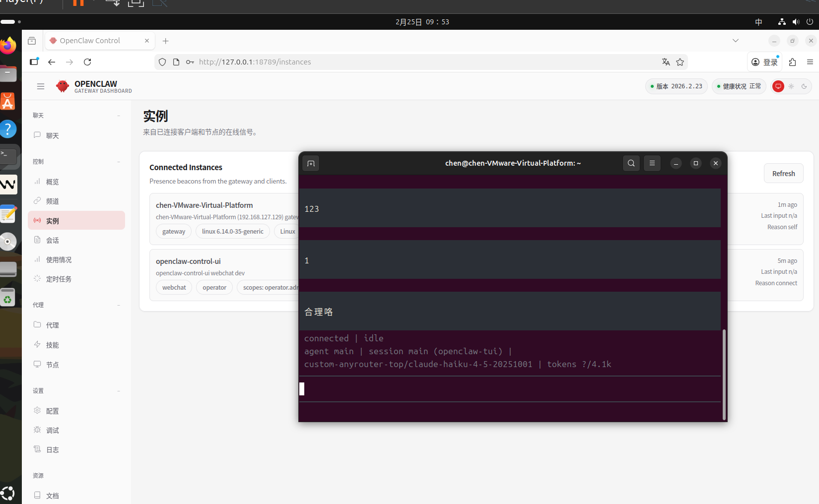Click the 登录 sign-in button in Firefox
The width and height of the screenshot is (819, 504).
tap(764, 62)
